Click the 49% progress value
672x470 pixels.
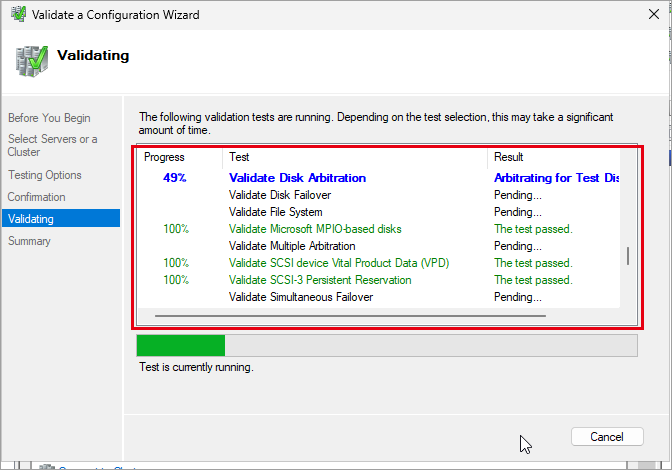(174, 178)
